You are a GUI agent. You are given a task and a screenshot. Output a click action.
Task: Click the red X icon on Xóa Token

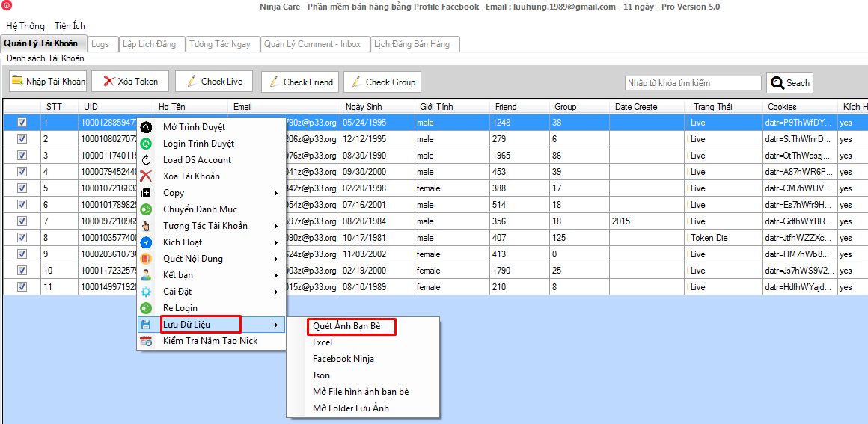[109, 82]
